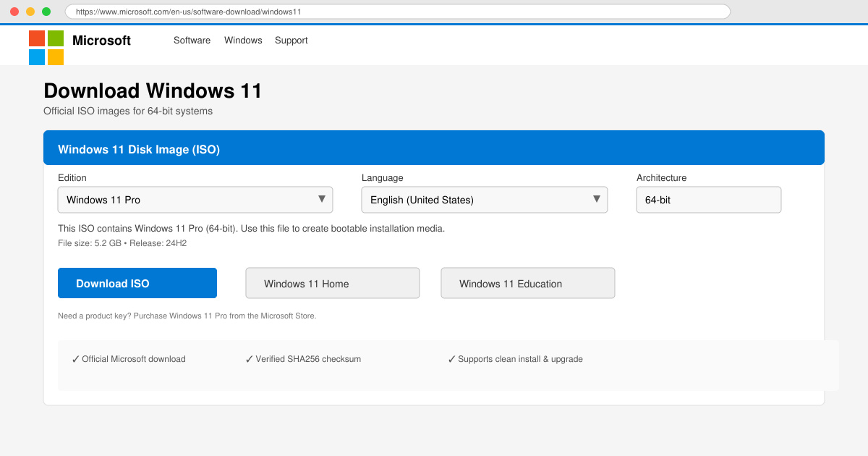Click the red close window button
The image size is (868, 456).
coord(14,12)
